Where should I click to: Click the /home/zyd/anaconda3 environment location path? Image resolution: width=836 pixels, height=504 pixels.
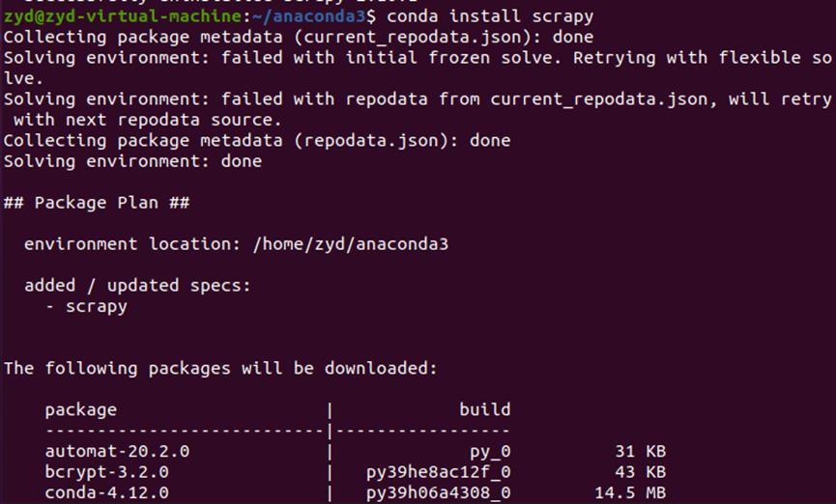point(351,244)
